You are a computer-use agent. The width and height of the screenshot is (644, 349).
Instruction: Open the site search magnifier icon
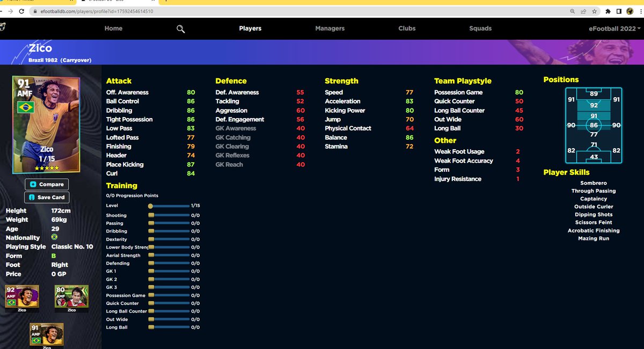180,28
